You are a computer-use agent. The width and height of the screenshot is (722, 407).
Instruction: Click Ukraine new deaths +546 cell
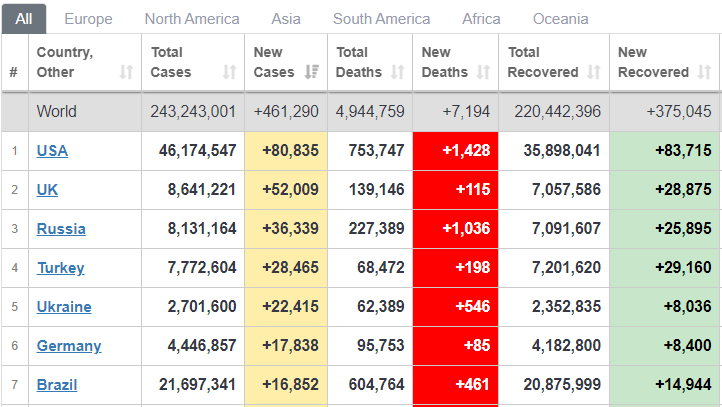click(x=455, y=308)
